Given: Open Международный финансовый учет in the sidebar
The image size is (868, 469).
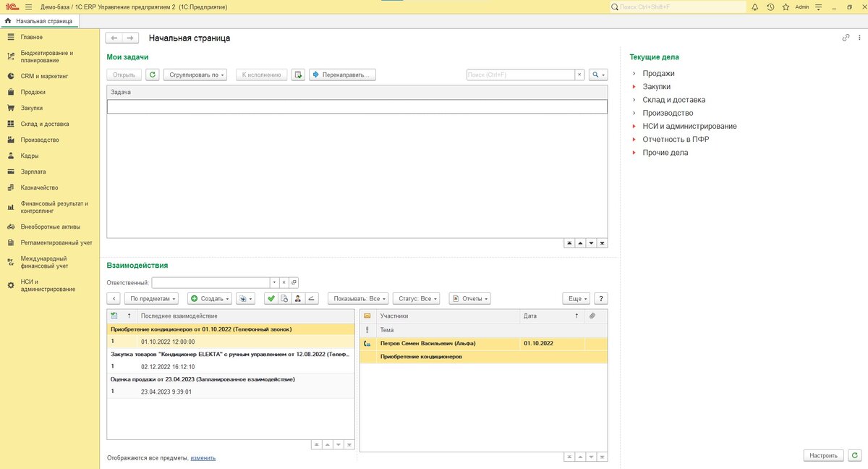Looking at the screenshot, I should pyautogui.click(x=44, y=262).
